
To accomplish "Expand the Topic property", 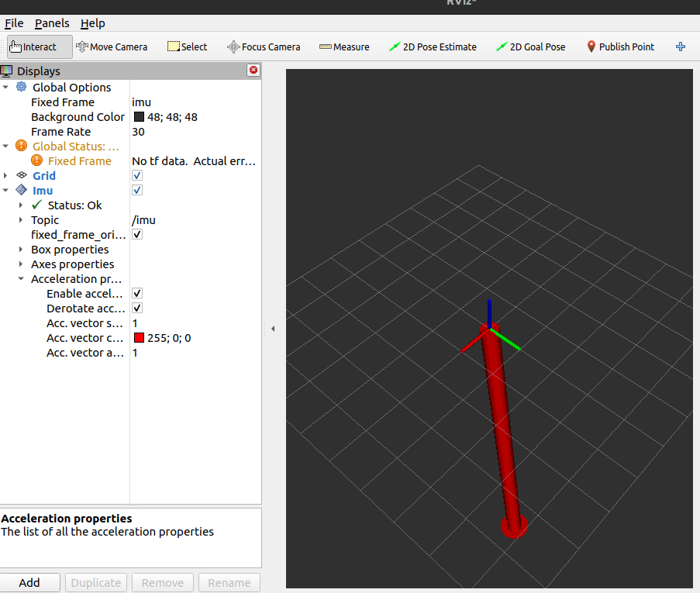I will pos(21,219).
